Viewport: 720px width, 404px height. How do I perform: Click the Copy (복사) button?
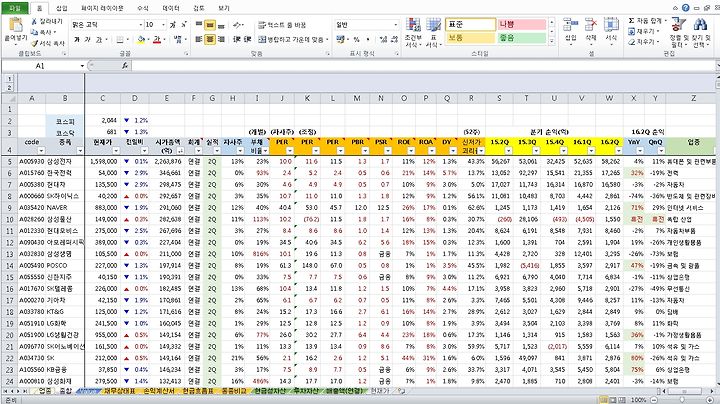tap(43, 32)
